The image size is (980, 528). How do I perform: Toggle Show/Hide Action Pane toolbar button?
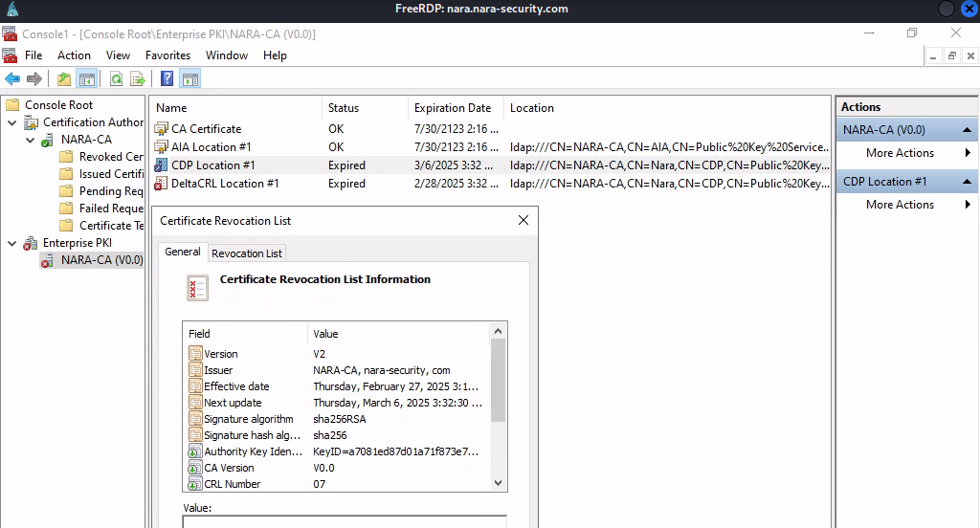[x=189, y=78]
